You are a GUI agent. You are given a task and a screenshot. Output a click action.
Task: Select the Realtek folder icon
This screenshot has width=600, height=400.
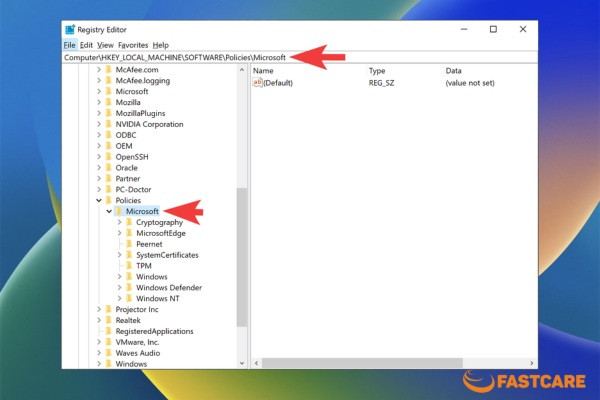point(109,320)
